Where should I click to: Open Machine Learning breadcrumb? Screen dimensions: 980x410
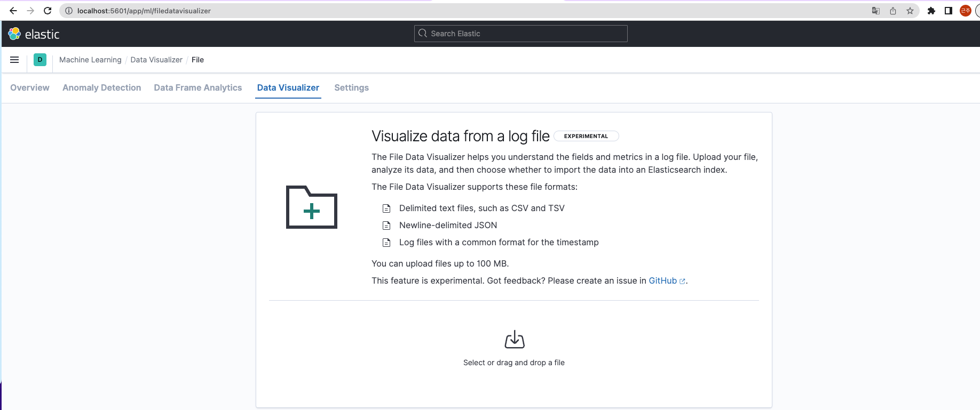(90, 60)
